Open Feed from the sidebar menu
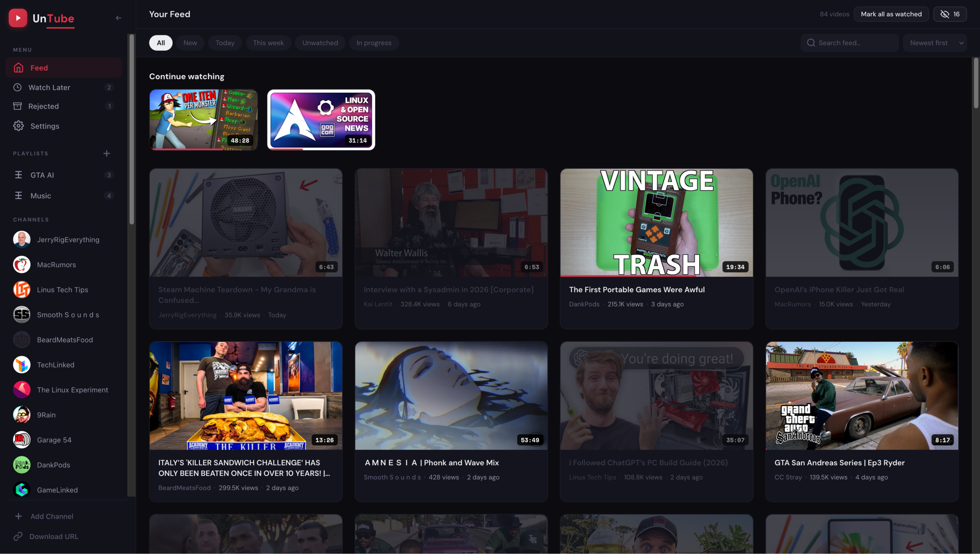The height and width of the screenshot is (554, 980). (64, 68)
